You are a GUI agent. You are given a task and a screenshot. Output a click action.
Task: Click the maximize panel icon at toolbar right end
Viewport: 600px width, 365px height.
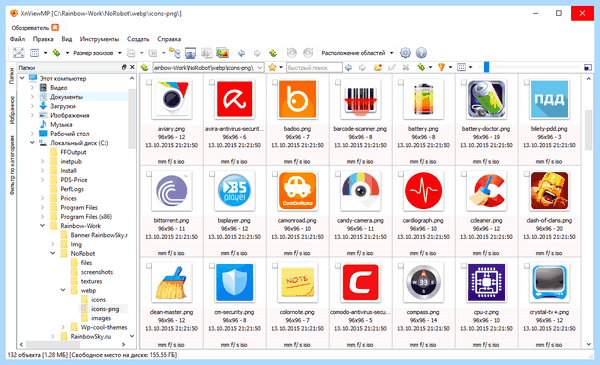pyautogui.click(x=588, y=68)
